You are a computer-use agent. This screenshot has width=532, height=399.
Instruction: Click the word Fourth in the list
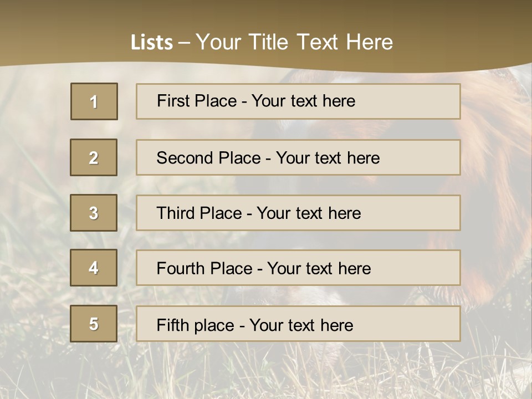[177, 269]
